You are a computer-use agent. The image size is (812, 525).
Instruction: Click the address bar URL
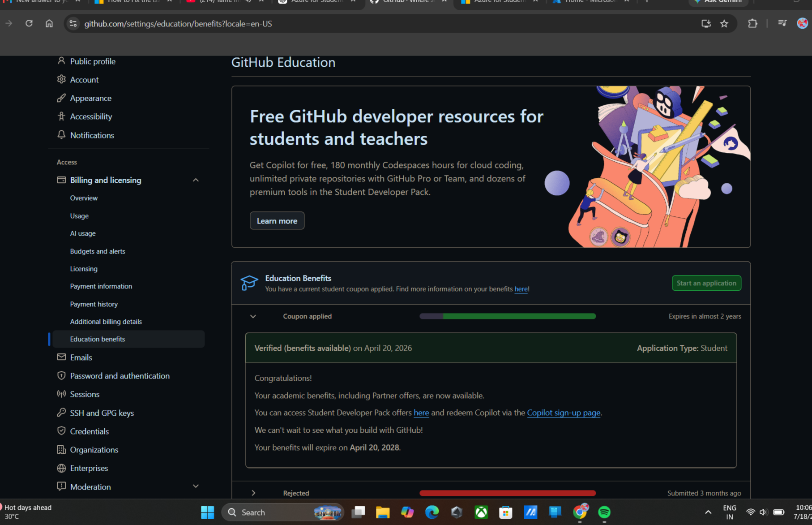[x=178, y=24]
